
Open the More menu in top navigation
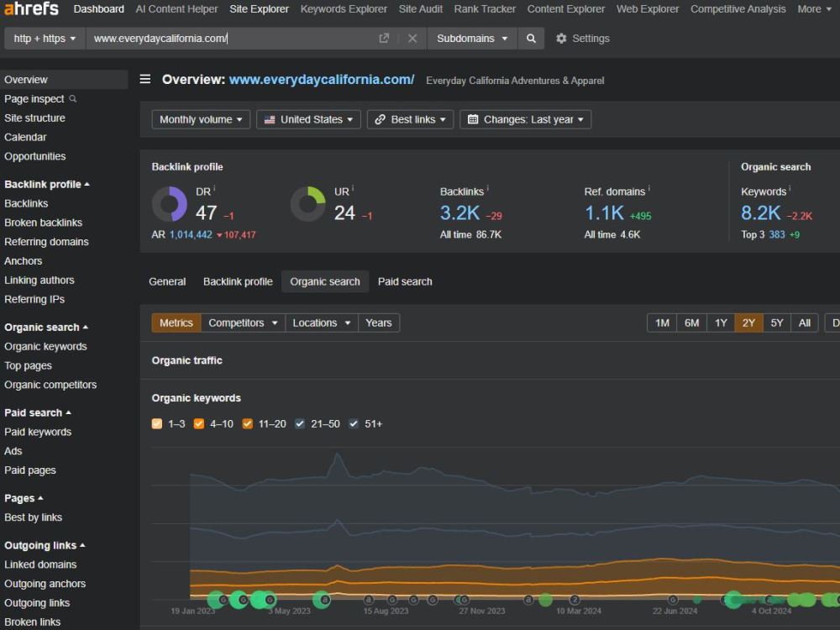pos(814,9)
